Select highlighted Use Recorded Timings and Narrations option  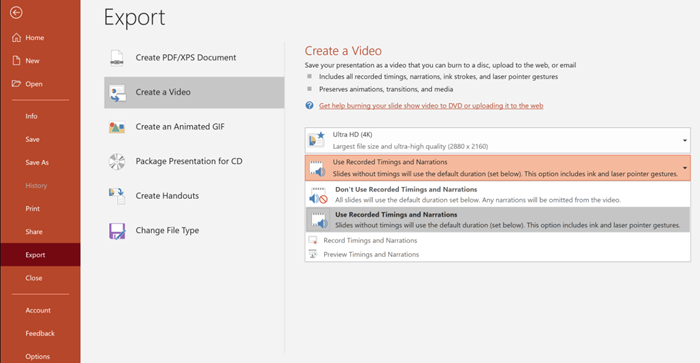[x=498, y=219]
